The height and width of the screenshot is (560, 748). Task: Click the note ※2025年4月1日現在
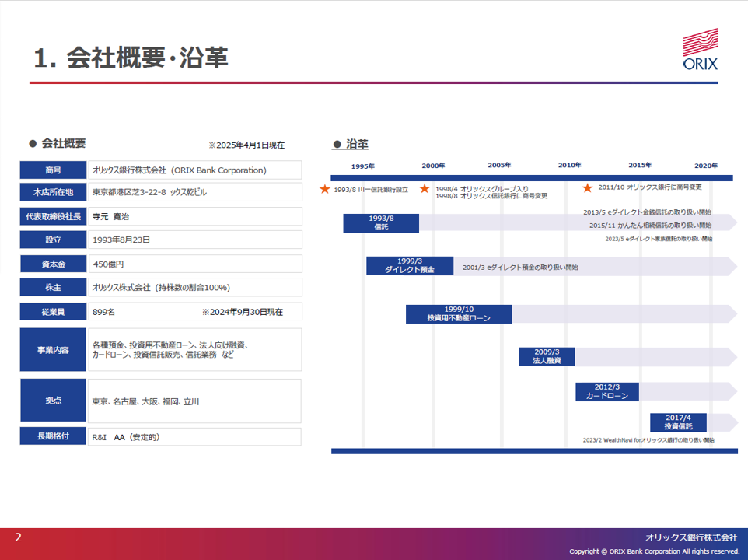(x=246, y=145)
